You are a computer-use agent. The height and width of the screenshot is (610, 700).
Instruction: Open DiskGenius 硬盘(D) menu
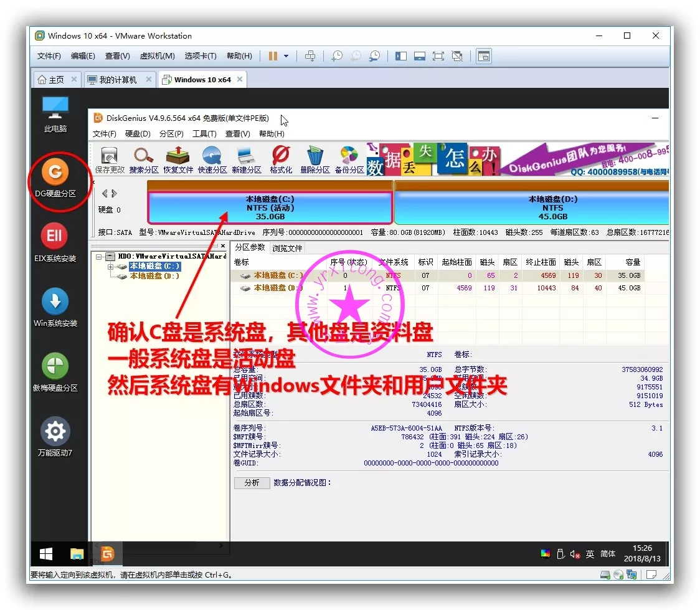(x=138, y=134)
